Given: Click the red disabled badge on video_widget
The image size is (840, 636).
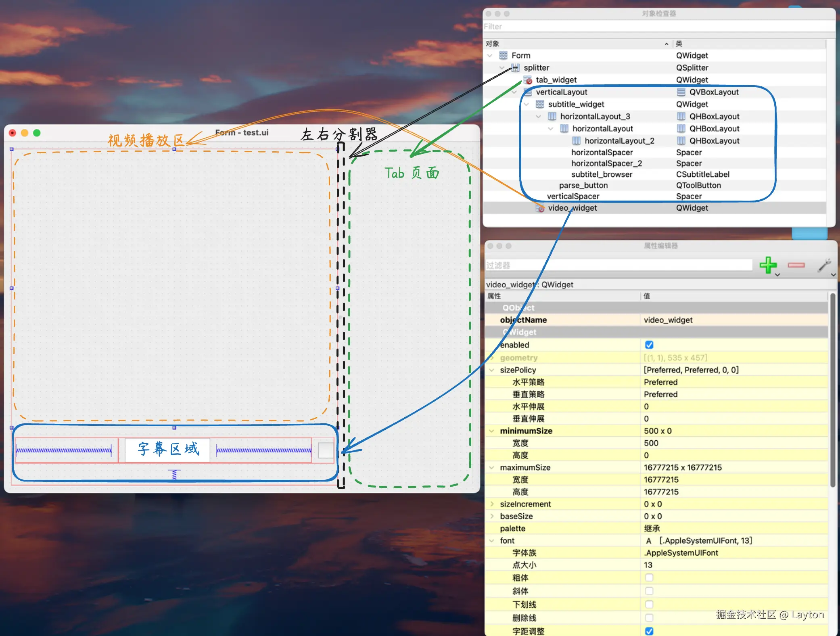Looking at the screenshot, I should 541,208.
